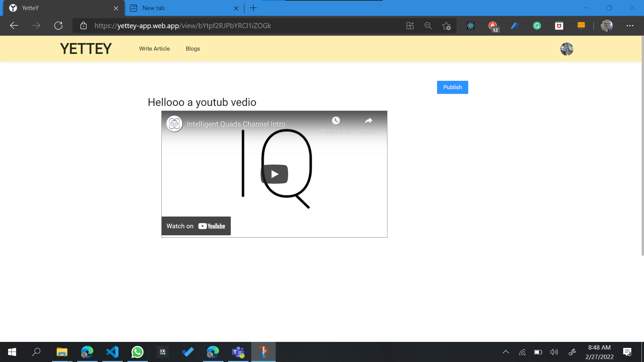Open browser Settings and more menu
Screen dimensions: 644x362
coord(630,25)
